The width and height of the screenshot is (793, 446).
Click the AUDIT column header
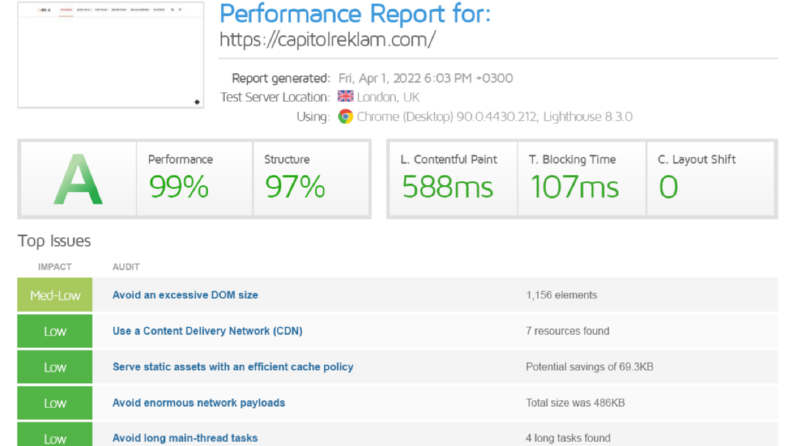[x=126, y=266]
